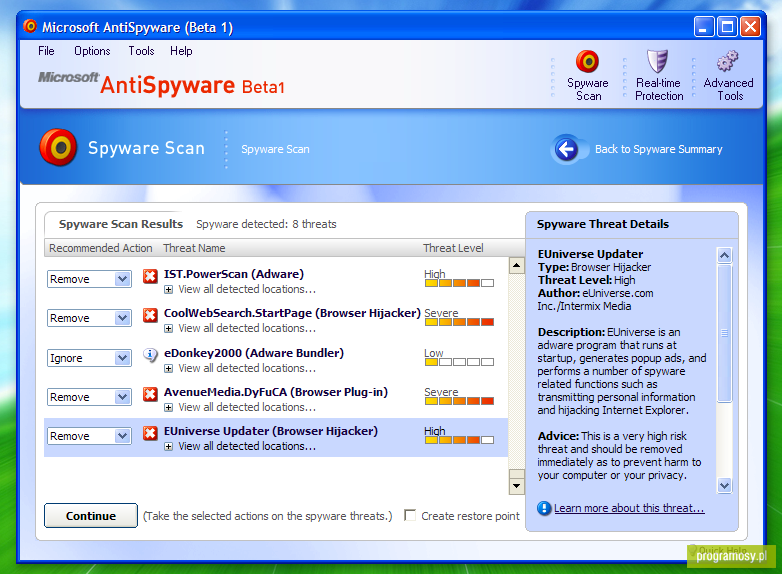Click threat details scroll down arrow
Viewport: 782px width, 574px height.
(724, 485)
